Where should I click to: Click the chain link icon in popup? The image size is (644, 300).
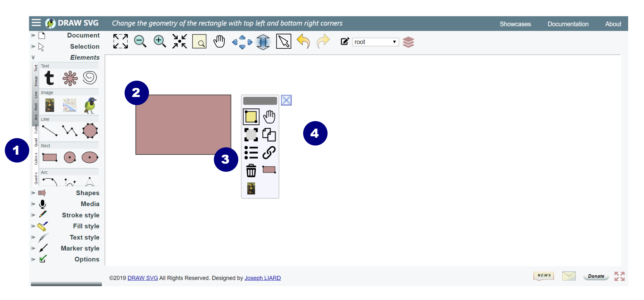(x=269, y=153)
